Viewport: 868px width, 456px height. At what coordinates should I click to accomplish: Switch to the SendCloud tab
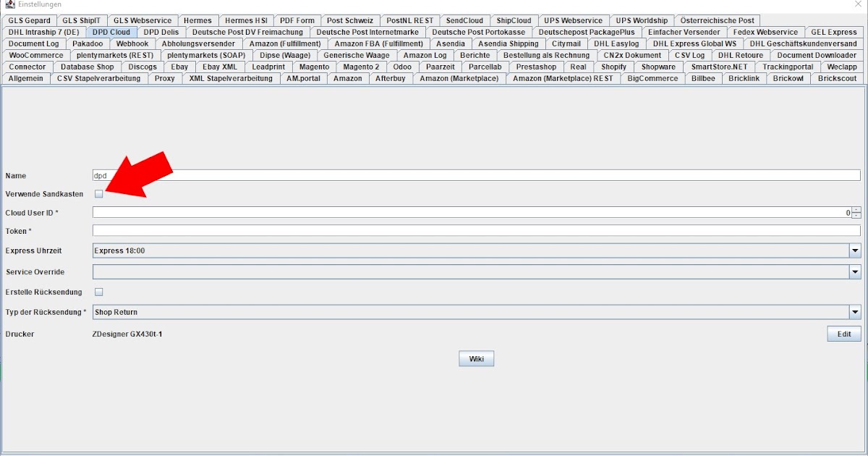click(x=464, y=20)
